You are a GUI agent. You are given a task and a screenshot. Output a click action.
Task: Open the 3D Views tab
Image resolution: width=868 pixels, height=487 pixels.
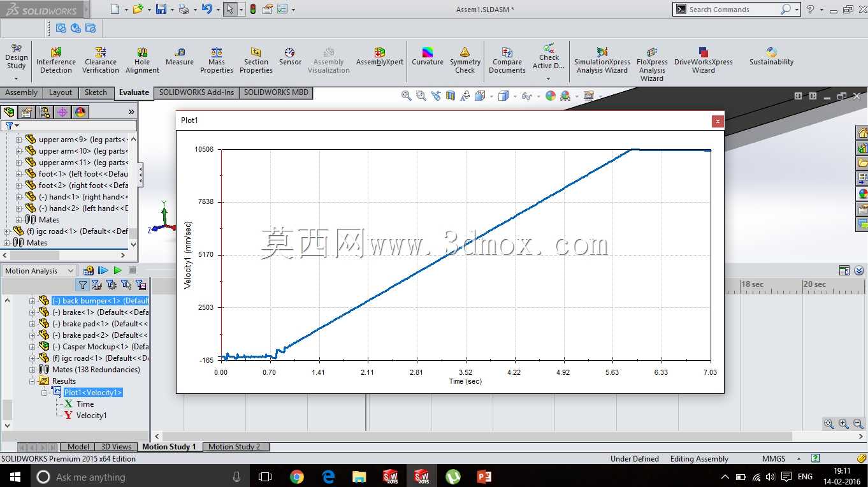117,447
